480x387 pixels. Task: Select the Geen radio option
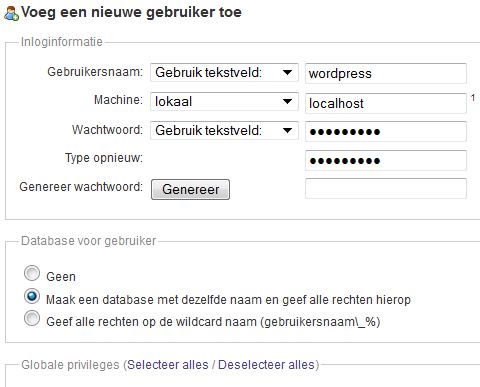[x=32, y=274]
